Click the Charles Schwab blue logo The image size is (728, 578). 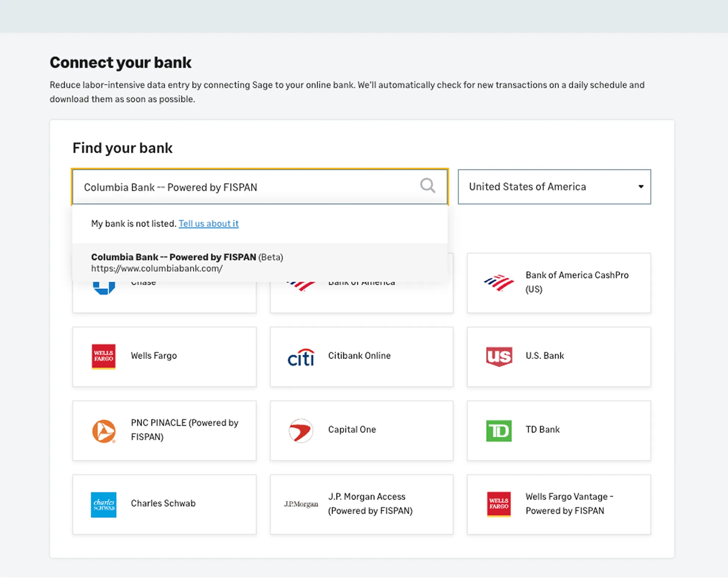pos(103,505)
